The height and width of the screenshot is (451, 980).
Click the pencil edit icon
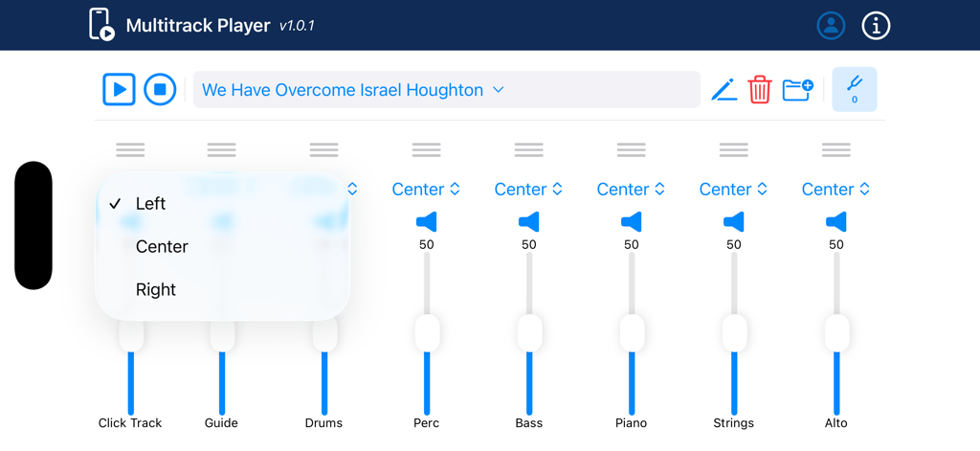click(x=724, y=90)
